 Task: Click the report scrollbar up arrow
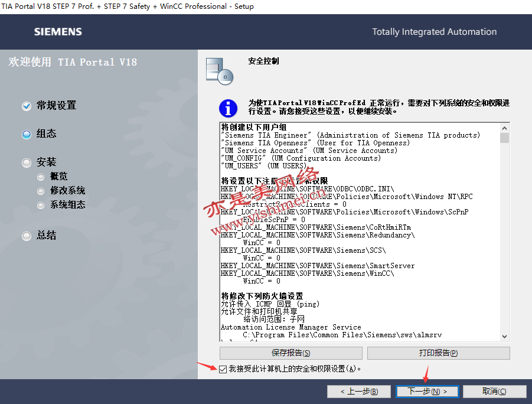[504, 128]
